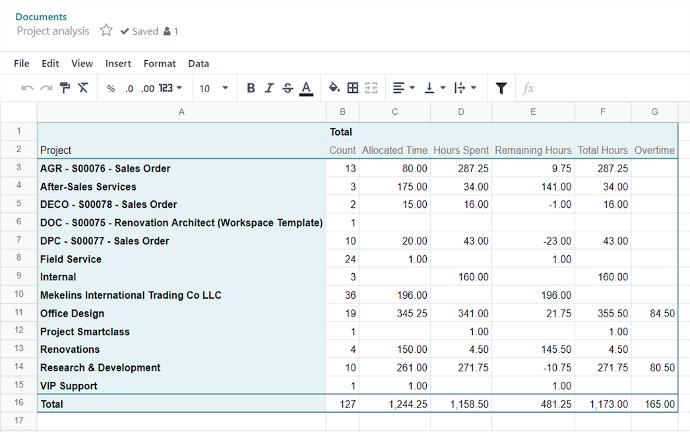Open the borders tool
690x432 pixels.
tap(352, 88)
